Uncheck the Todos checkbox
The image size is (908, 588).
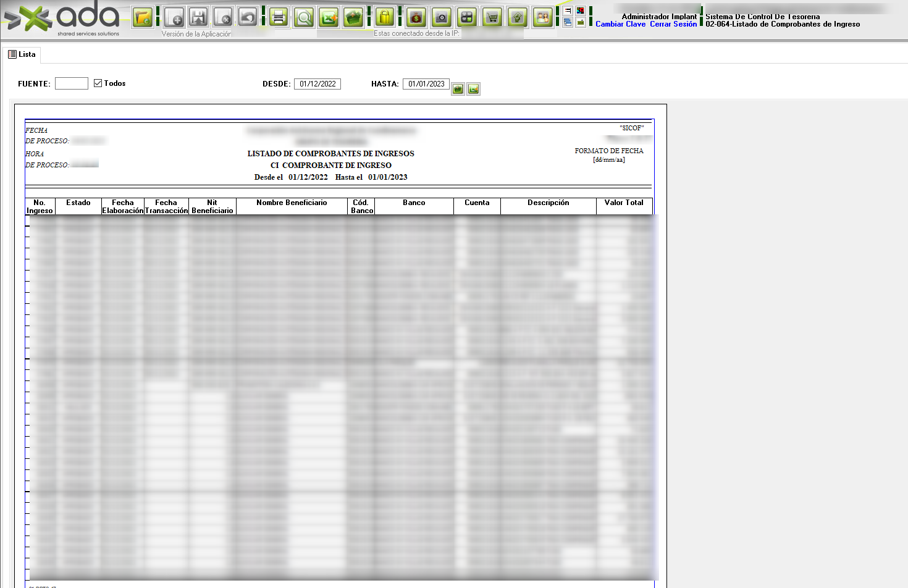tap(98, 83)
